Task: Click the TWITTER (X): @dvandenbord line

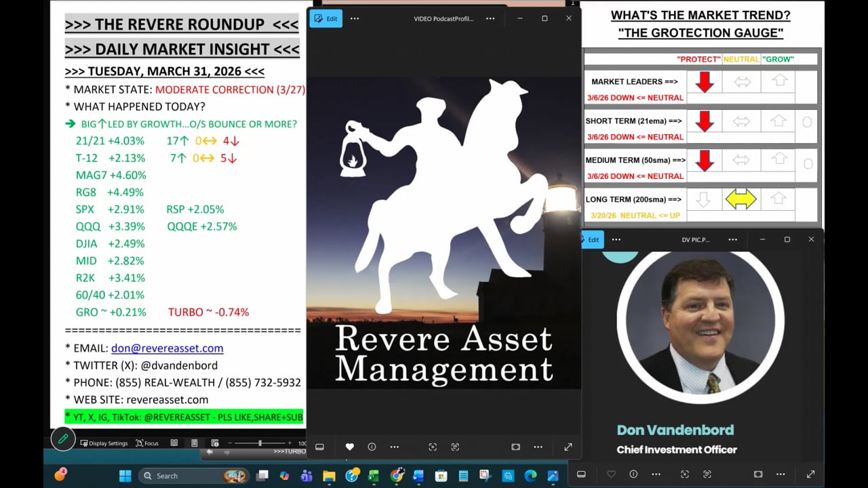Action: 142,365
